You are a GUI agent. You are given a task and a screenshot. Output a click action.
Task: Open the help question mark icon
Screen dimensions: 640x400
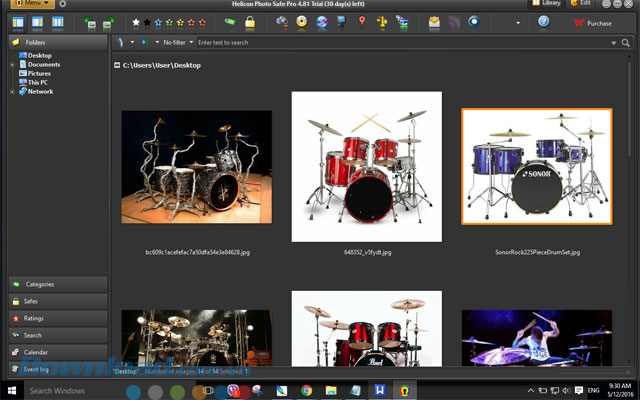[544, 22]
